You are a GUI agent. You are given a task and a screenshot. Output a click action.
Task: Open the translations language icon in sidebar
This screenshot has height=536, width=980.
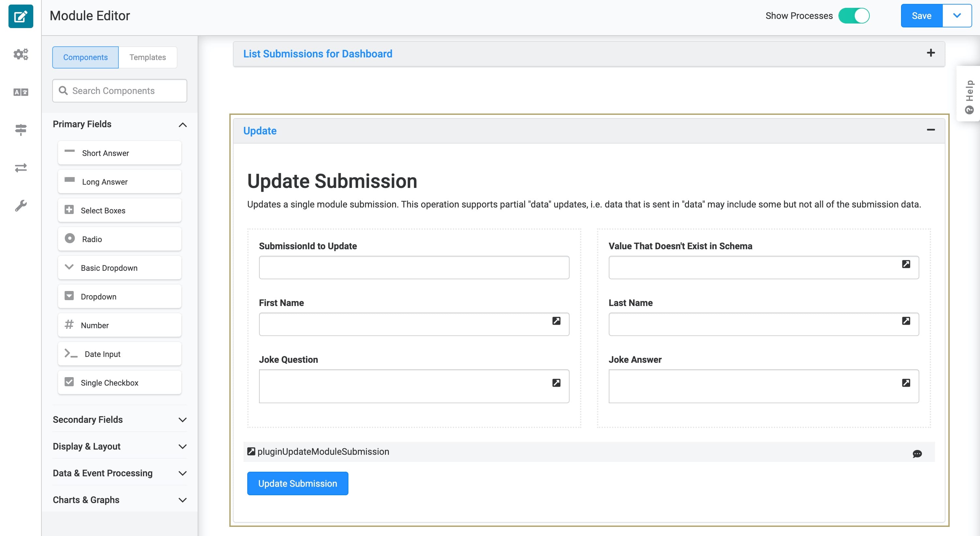point(21,92)
